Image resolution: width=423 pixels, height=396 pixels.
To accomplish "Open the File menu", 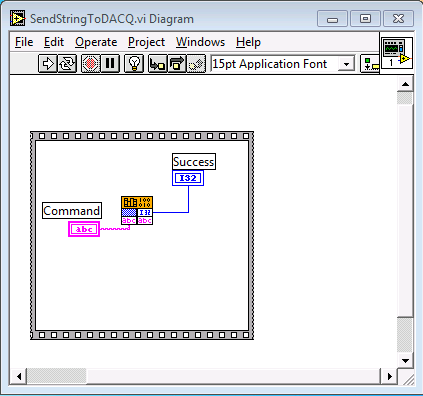I will coord(24,42).
